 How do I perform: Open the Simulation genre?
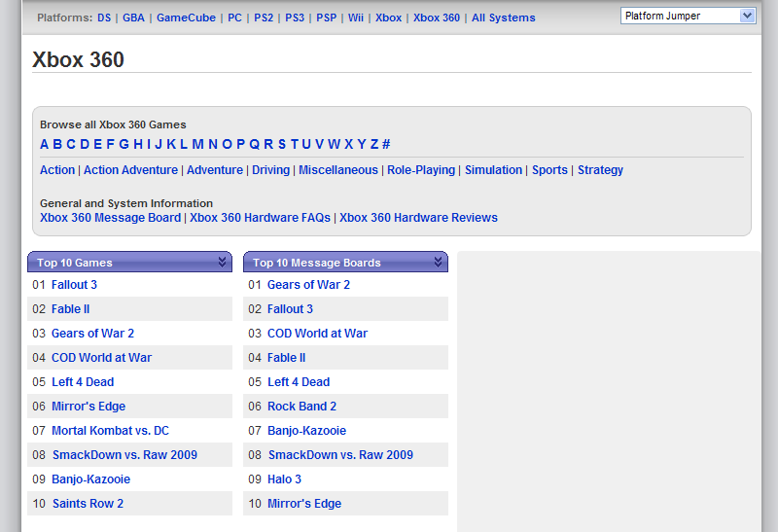coord(494,170)
